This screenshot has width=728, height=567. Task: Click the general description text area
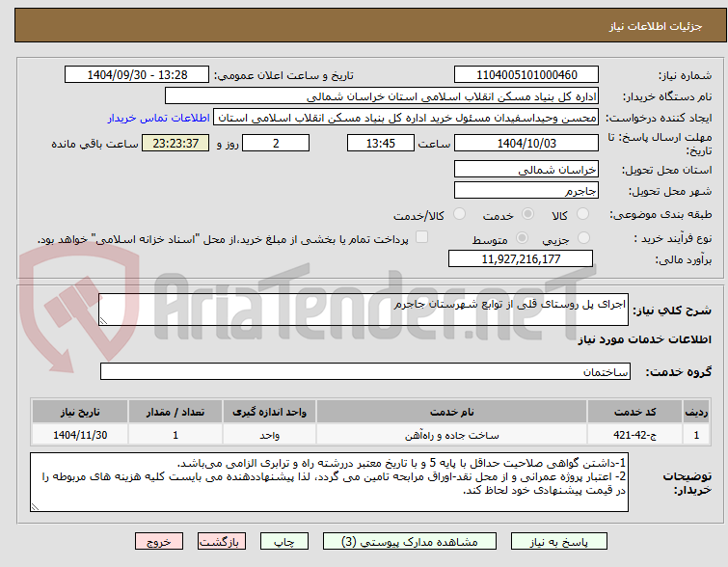pyautogui.click(x=364, y=310)
